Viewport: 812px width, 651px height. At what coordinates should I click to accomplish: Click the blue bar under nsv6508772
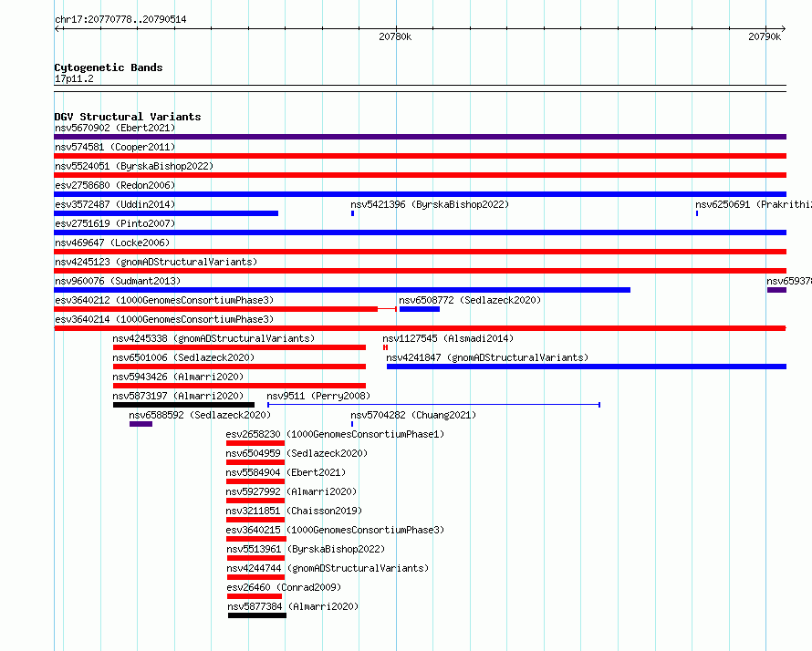coord(420,309)
